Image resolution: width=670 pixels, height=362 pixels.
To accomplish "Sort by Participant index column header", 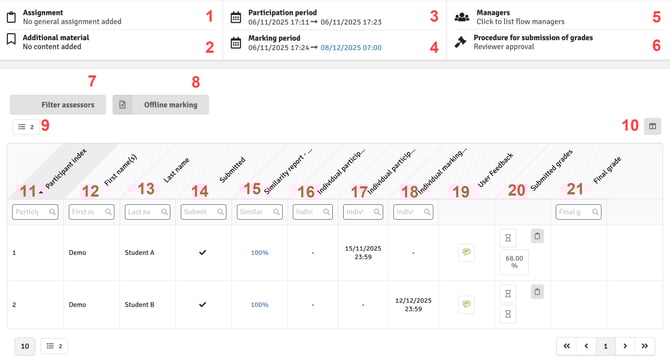I will click(x=66, y=168).
